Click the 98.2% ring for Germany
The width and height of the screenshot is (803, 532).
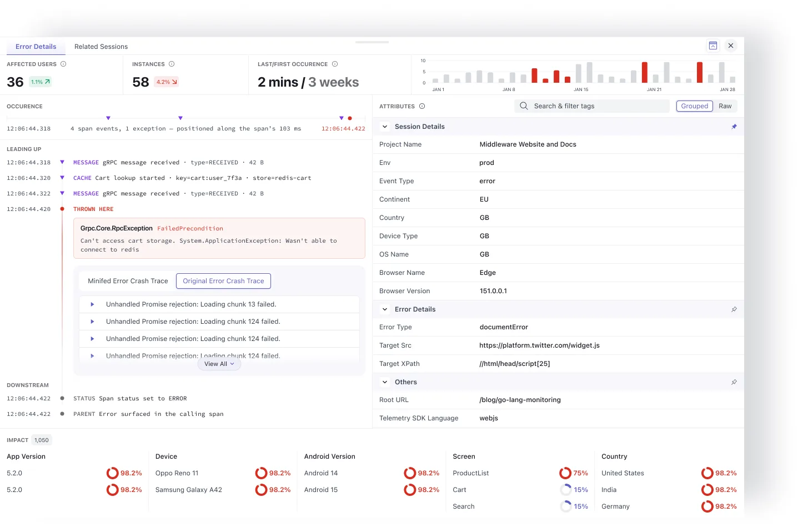coord(707,506)
